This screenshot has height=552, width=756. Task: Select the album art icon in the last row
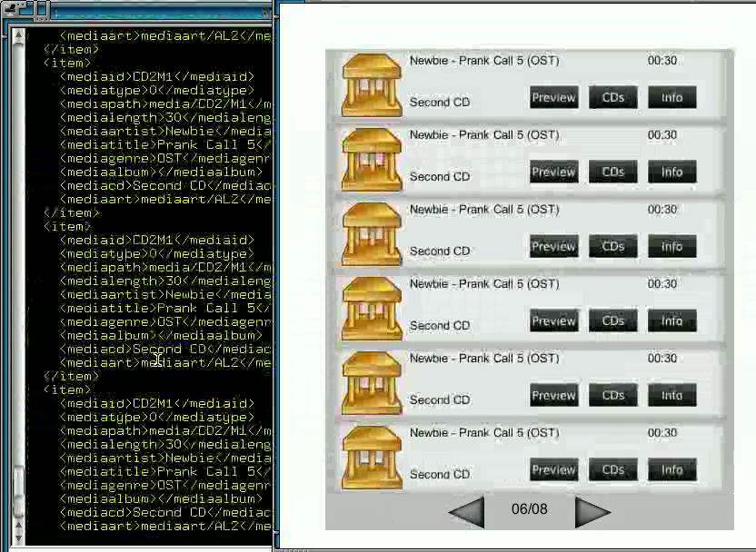click(372, 457)
